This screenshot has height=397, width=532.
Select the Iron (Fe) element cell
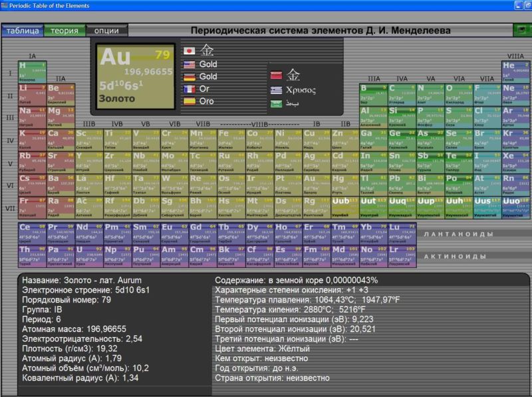point(231,140)
